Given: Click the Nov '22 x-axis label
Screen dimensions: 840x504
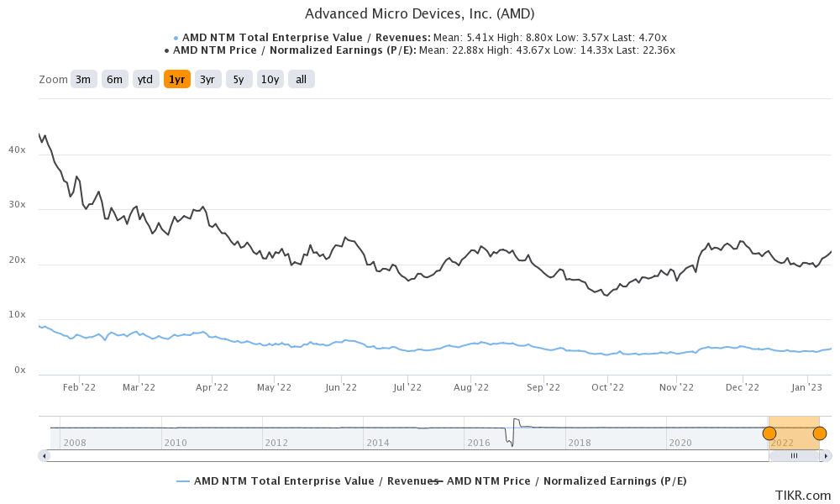Looking at the screenshot, I should (x=676, y=387).
